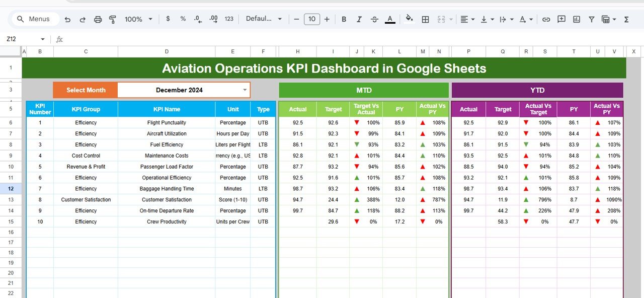644x298 pixels.
Task: Toggle bold formatting
Action: tap(344, 19)
